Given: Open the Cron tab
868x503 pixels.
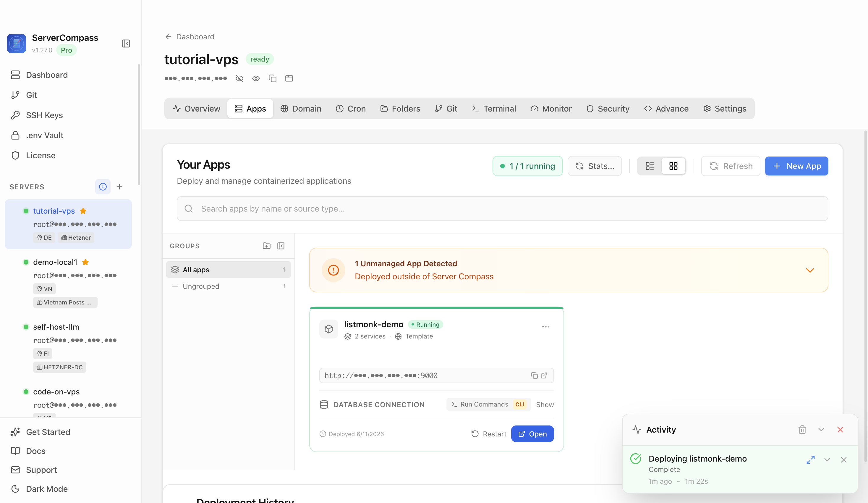Looking at the screenshot, I should coord(351,109).
